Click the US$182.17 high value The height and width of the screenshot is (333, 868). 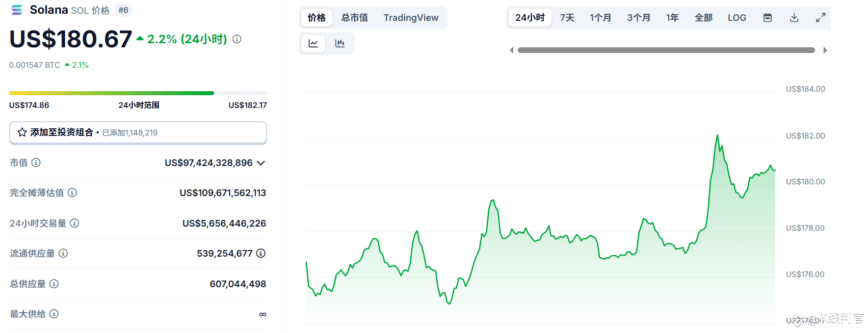(248, 105)
